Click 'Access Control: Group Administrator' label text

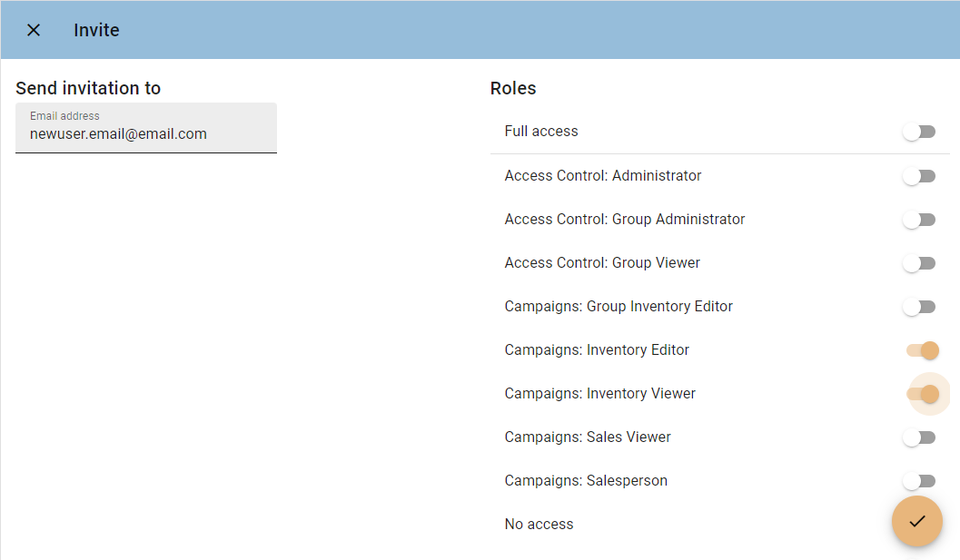pos(625,219)
